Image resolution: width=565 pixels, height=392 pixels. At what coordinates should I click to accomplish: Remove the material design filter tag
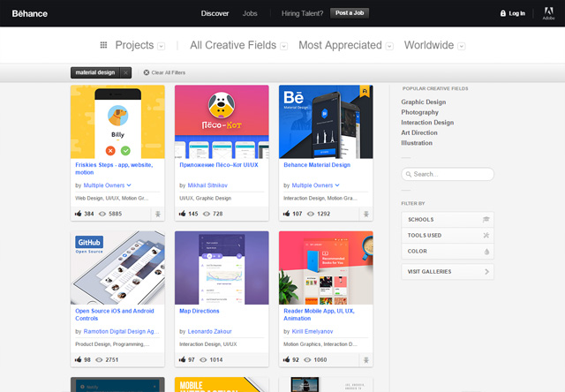[125, 72]
